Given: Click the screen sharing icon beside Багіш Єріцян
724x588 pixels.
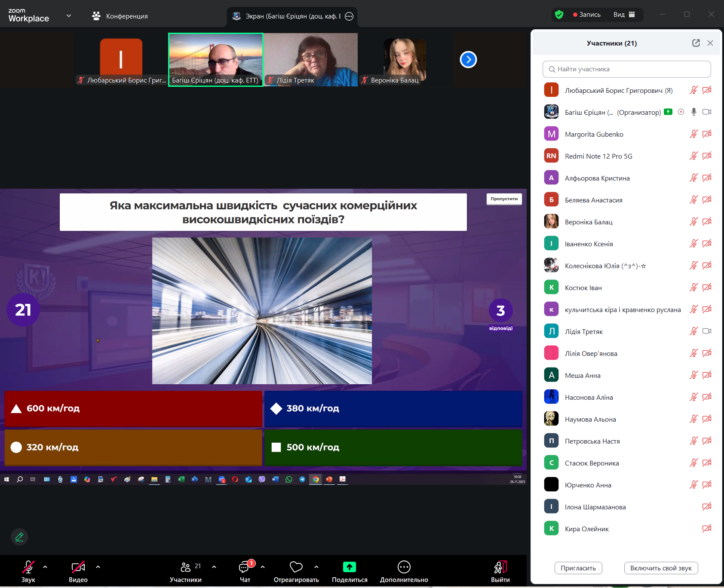Looking at the screenshot, I should [668, 112].
